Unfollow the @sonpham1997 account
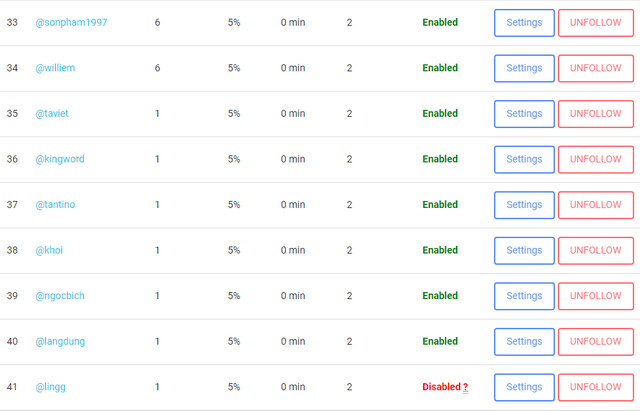This screenshot has height=411, width=640. coord(596,23)
